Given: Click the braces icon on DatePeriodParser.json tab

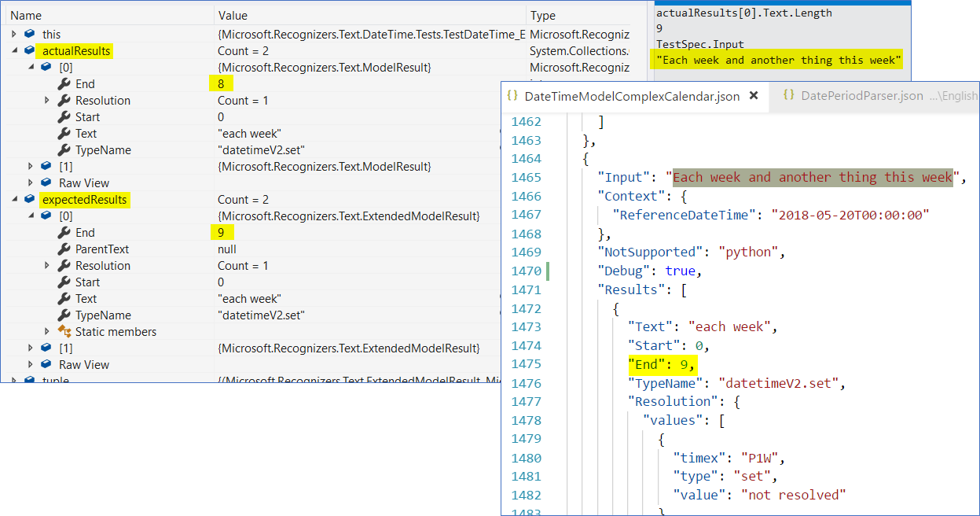Looking at the screenshot, I should click(x=789, y=96).
